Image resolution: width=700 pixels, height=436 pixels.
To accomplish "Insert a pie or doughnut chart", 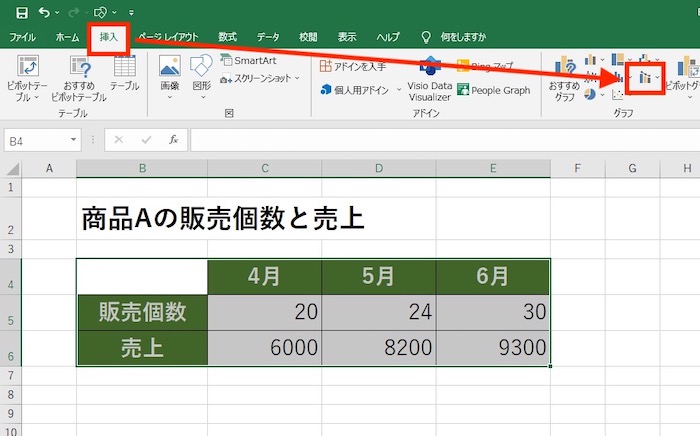I will pos(590,95).
